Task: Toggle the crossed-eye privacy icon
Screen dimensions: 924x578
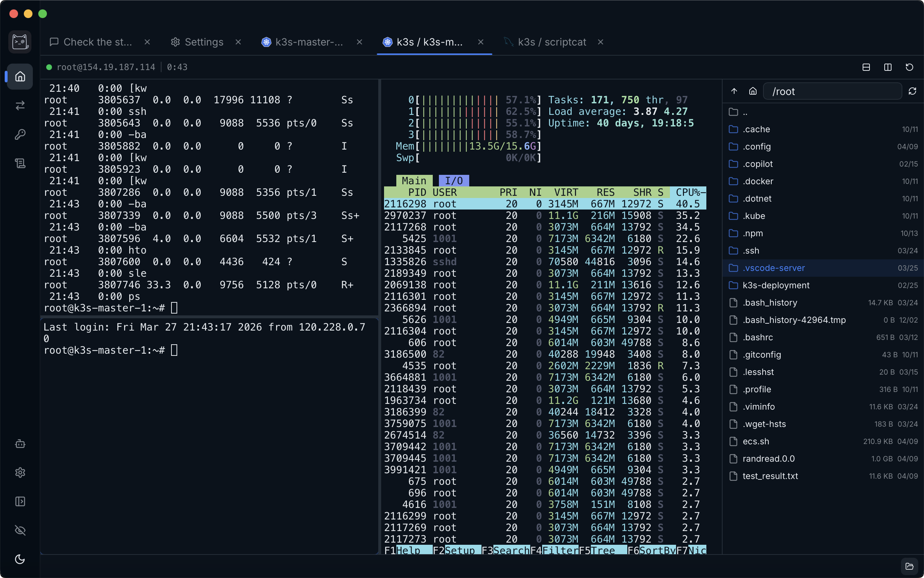Action: pyautogui.click(x=20, y=530)
